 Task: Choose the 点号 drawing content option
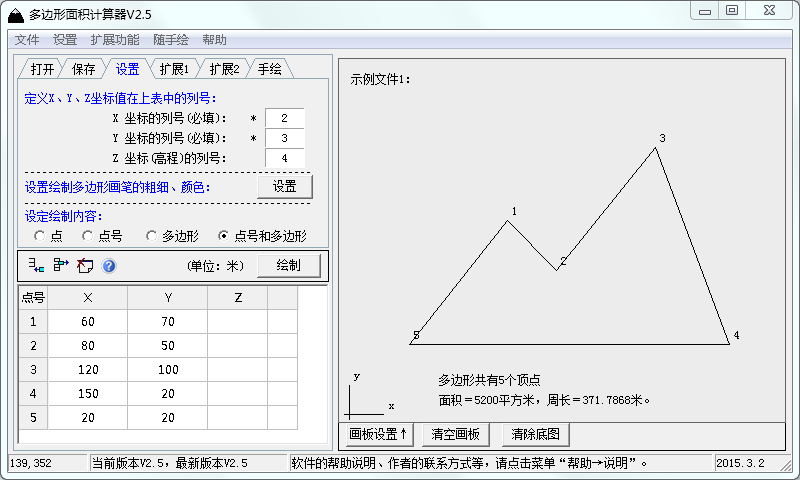coord(88,236)
